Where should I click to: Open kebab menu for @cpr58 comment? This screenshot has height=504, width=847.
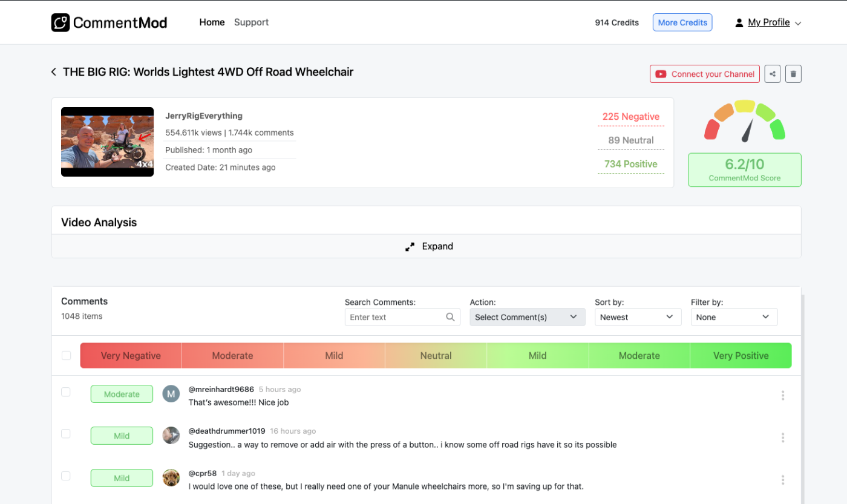(x=782, y=480)
